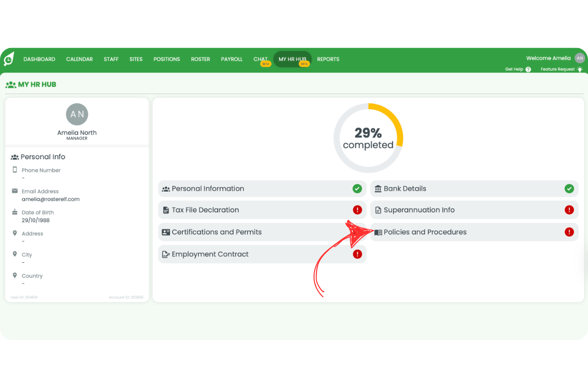Open the Certifications and Permits row
The height and width of the screenshot is (392, 588).
click(x=217, y=232)
